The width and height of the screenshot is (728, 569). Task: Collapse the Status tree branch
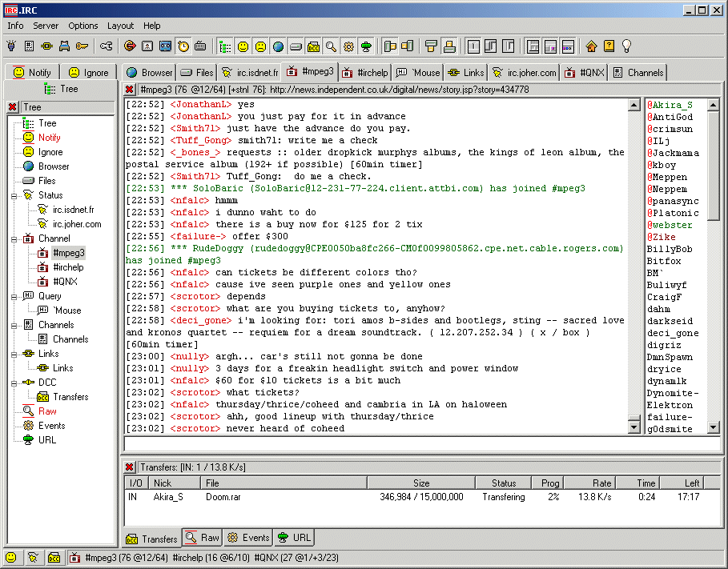click(14, 194)
